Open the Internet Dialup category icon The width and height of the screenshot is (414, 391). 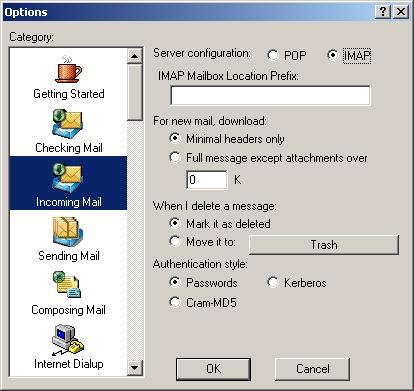point(68,339)
